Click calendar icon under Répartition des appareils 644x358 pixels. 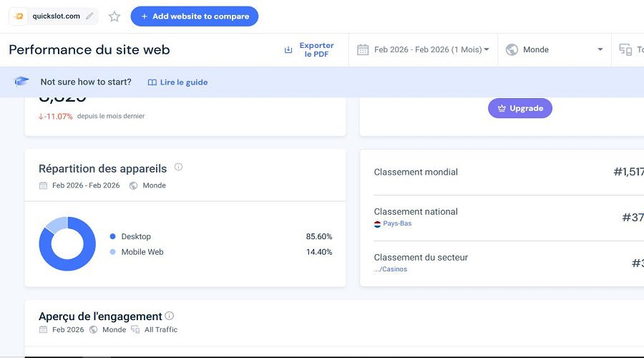[x=43, y=185]
